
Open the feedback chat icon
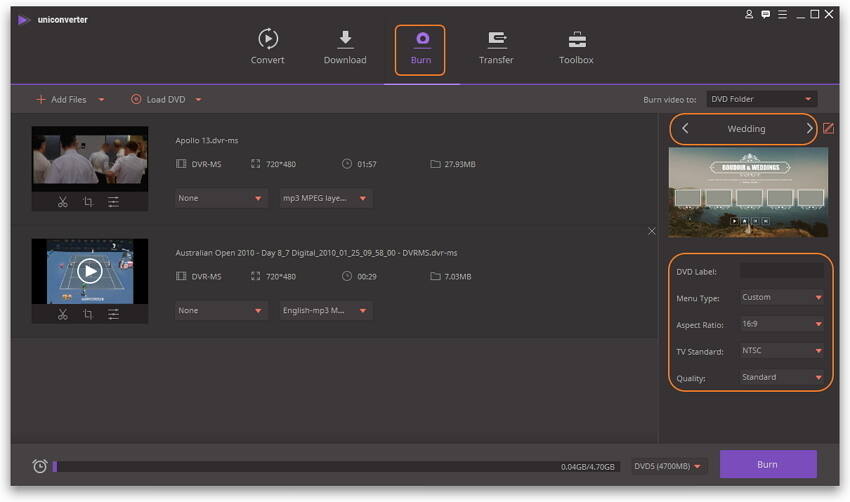click(x=765, y=14)
